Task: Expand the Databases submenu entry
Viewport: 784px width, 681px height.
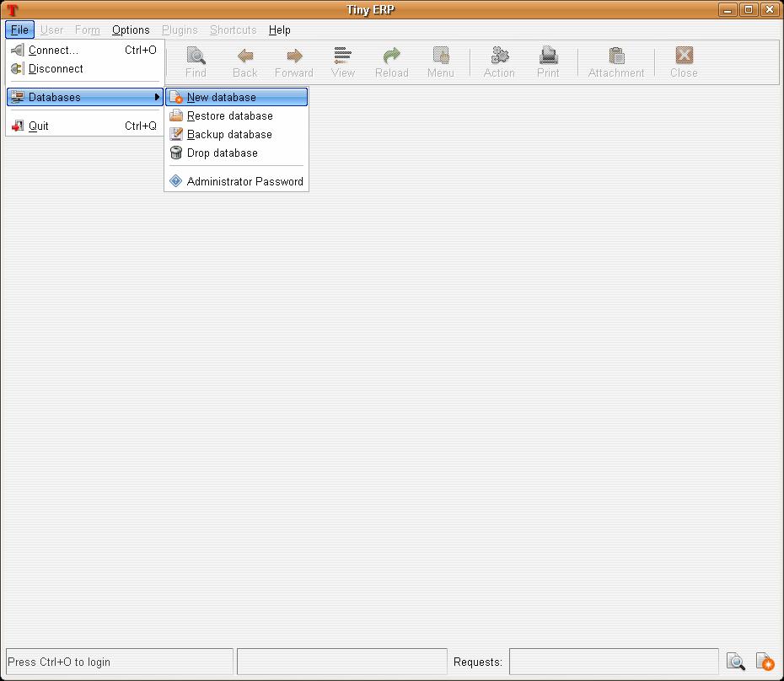Action: point(85,97)
